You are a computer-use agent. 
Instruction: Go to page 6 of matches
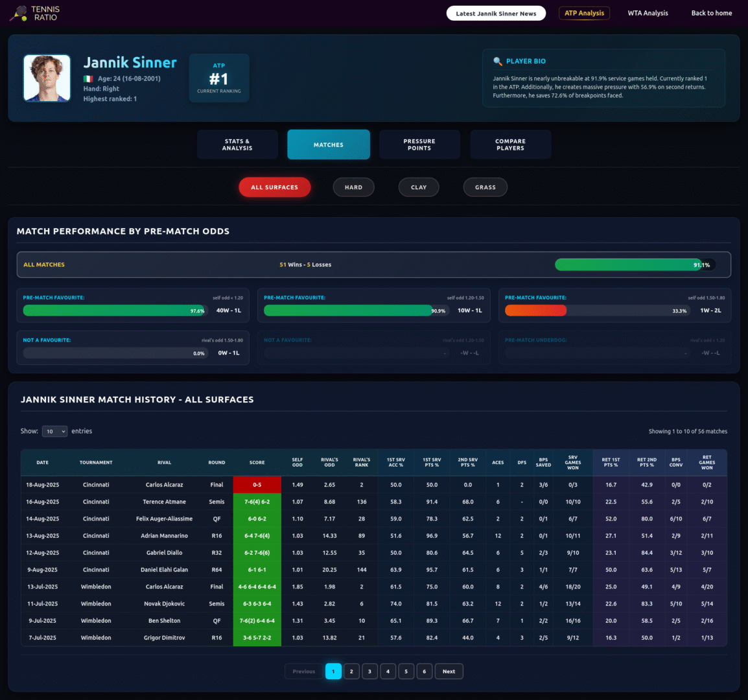424,671
